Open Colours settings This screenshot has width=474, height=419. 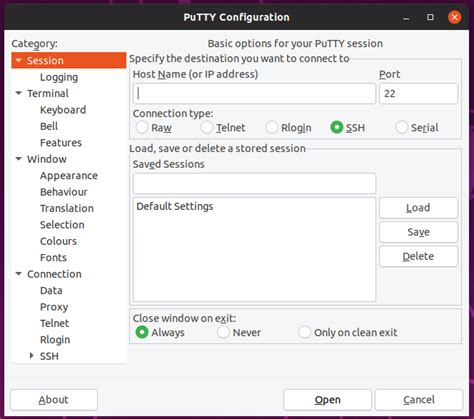58,241
